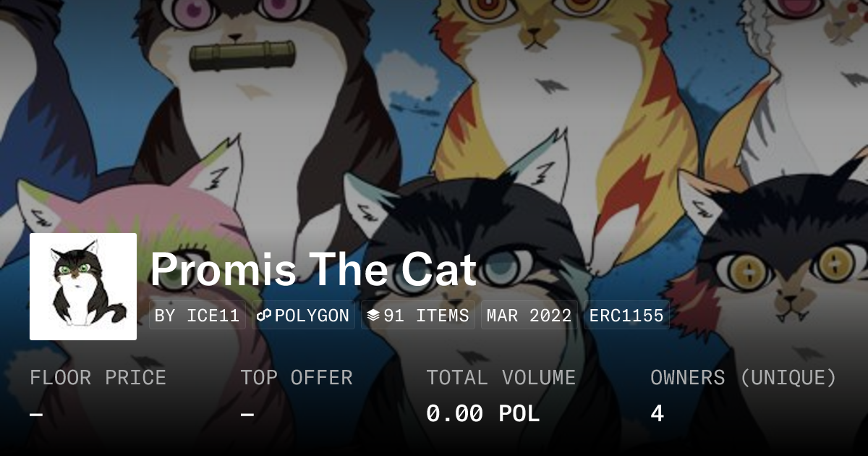Image resolution: width=868 pixels, height=456 pixels.
Task: Click the MAR 2022 date badge
Action: (529, 316)
